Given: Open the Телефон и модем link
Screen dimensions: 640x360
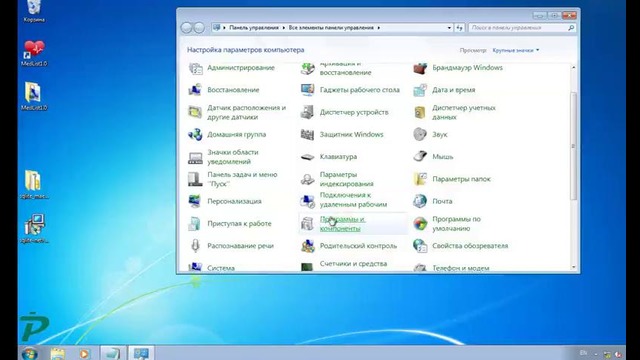Looking at the screenshot, I should tap(461, 268).
